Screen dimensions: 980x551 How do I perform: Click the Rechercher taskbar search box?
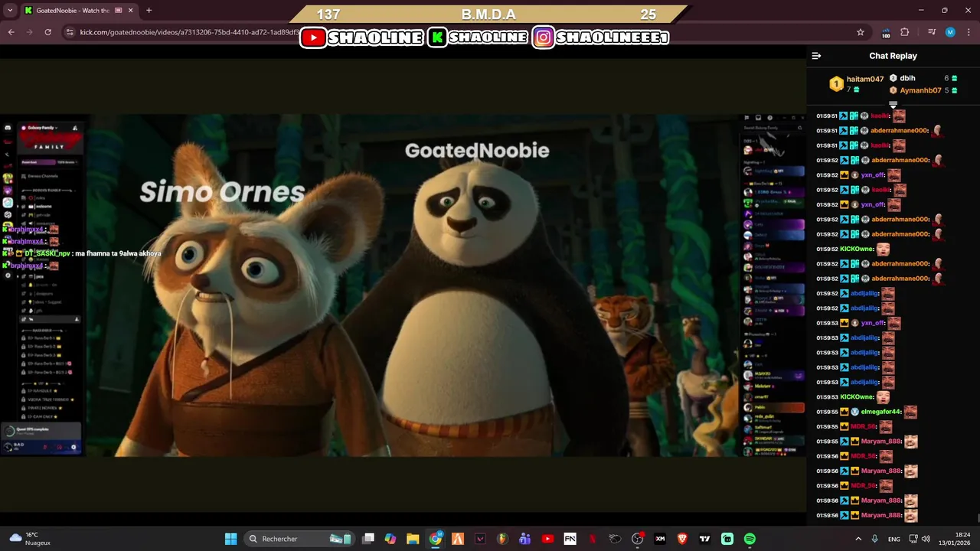pyautogui.click(x=300, y=539)
